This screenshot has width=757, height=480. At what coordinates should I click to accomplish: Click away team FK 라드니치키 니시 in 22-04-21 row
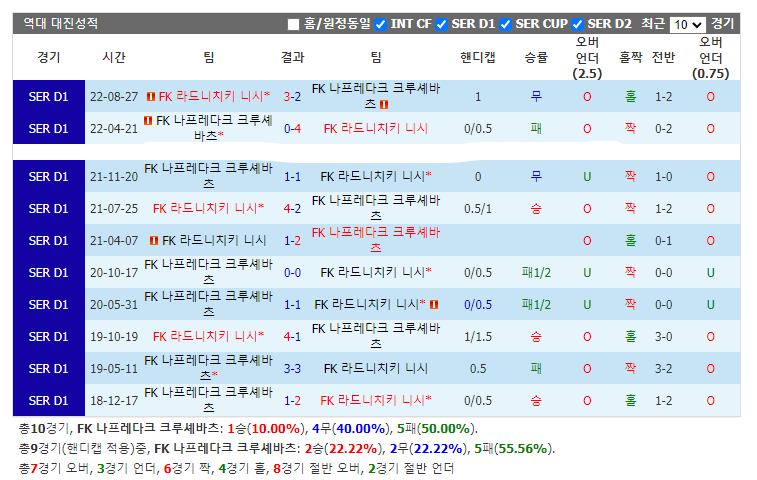tap(376, 128)
